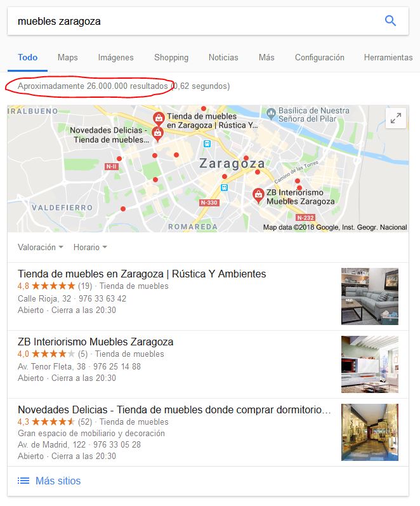
Task: Open the Horario filter dropdown
Action: coord(90,247)
